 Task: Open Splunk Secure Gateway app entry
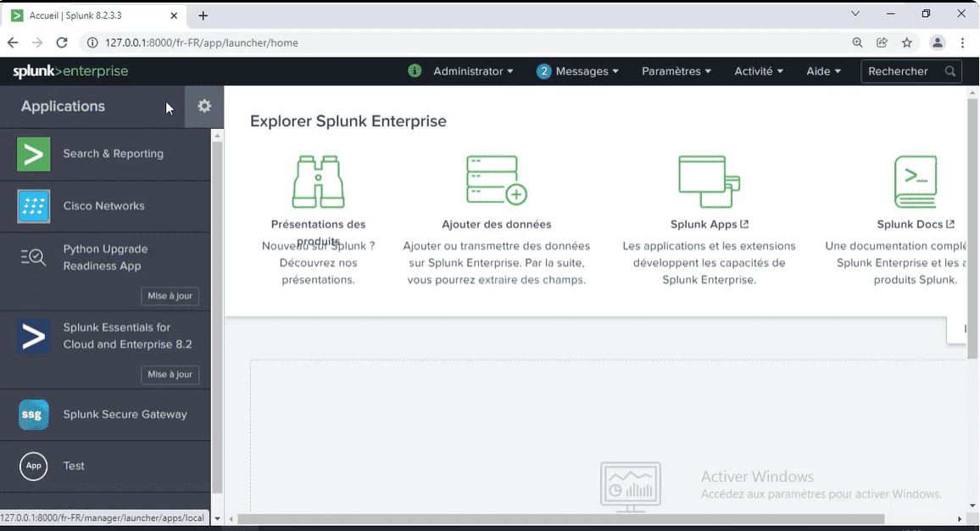[x=106, y=415]
